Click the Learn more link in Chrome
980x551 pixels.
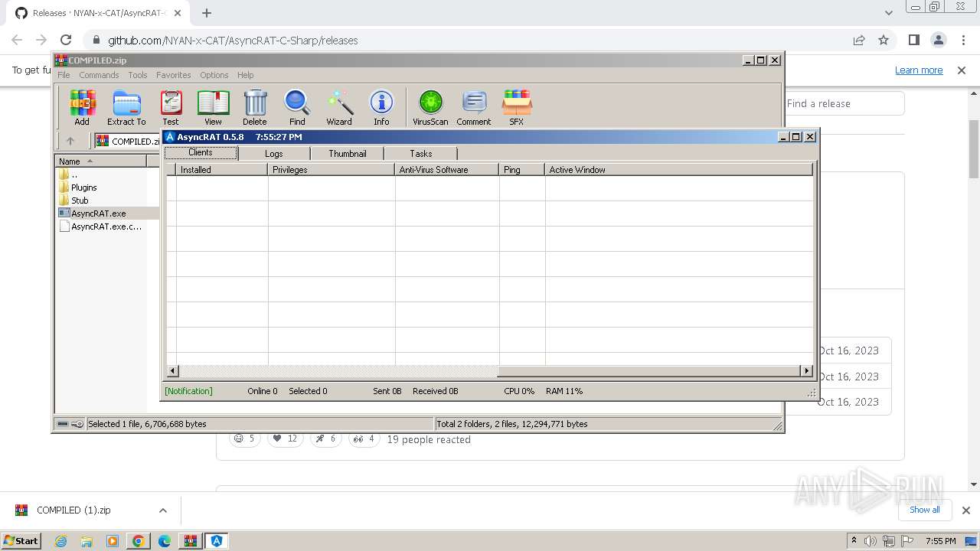(919, 70)
